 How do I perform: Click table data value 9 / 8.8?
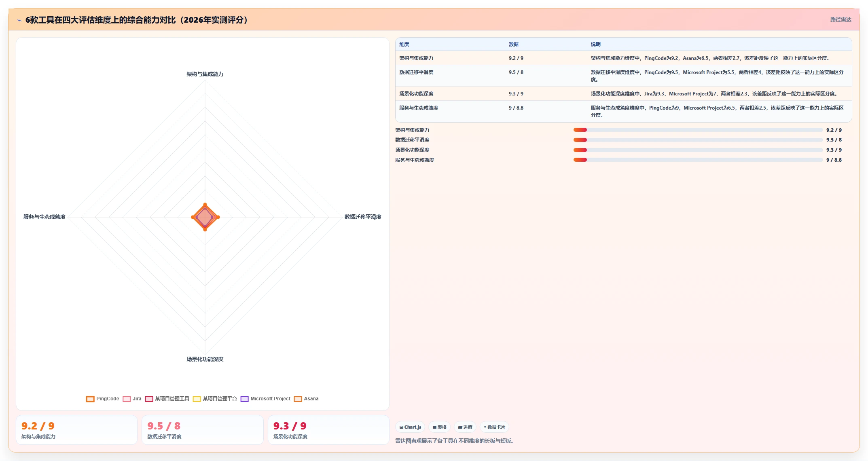[x=516, y=108]
